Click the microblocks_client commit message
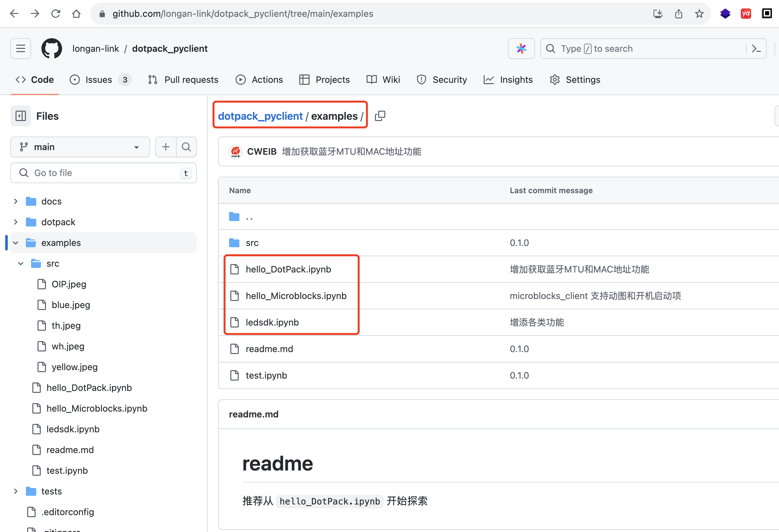This screenshot has width=779, height=532. tap(595, 296)
